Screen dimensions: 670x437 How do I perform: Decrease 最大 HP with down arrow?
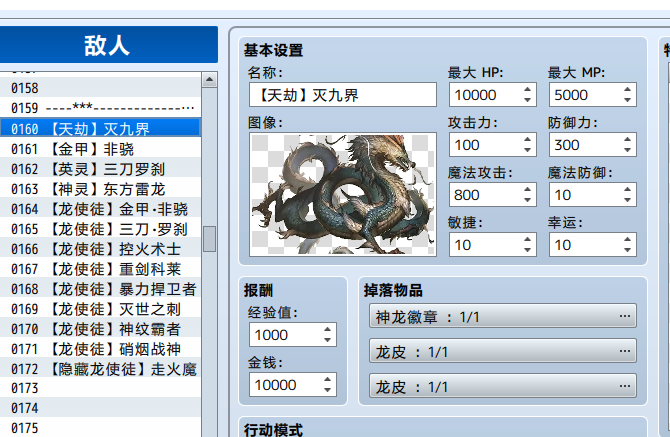coord(528,100)
